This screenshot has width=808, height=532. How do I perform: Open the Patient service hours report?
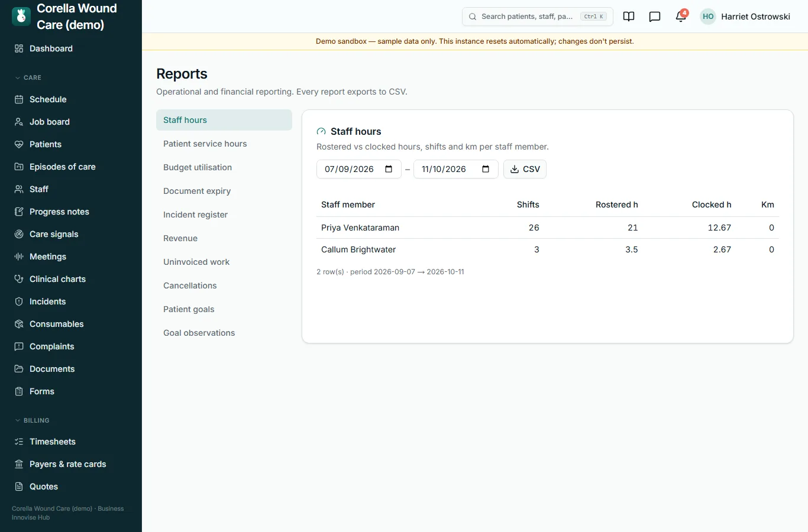[224, 144]
